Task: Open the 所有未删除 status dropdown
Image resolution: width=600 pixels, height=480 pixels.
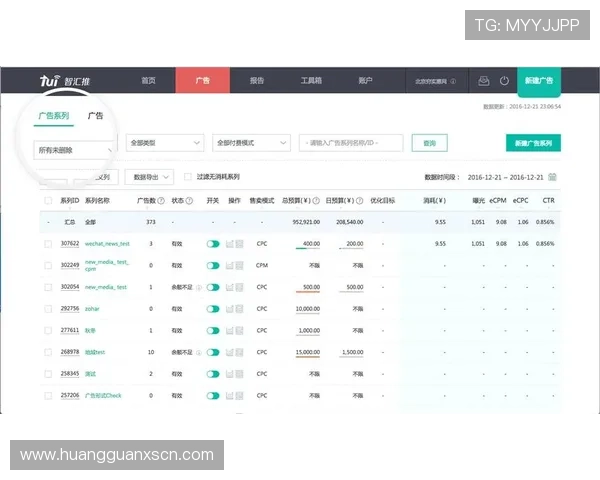Action: pos(74,150)
